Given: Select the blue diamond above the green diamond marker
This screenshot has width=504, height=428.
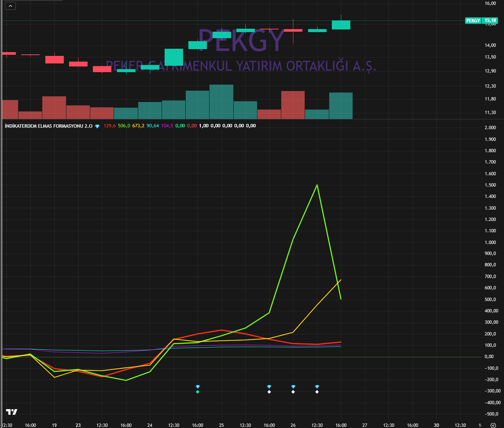Looking at the screenshot, I should (x=198, y=386).
